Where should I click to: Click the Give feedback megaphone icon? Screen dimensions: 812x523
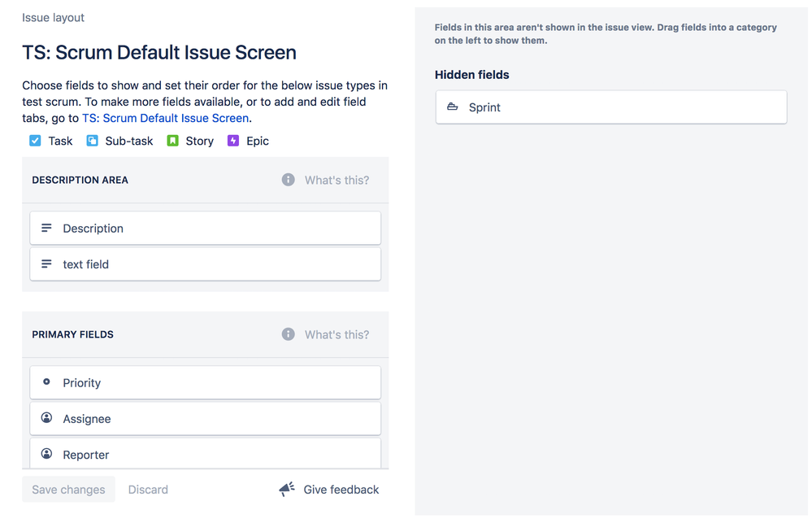tap(286, 489)
